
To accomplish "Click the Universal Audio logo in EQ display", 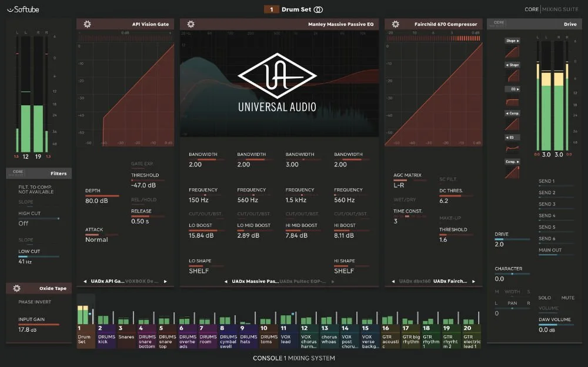I will point(278,82).
